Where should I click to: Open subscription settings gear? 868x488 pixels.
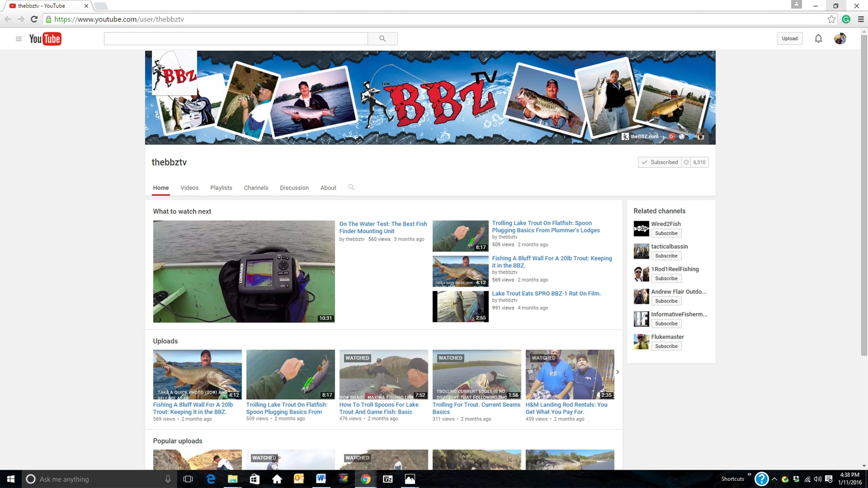[x=686, y=162]
